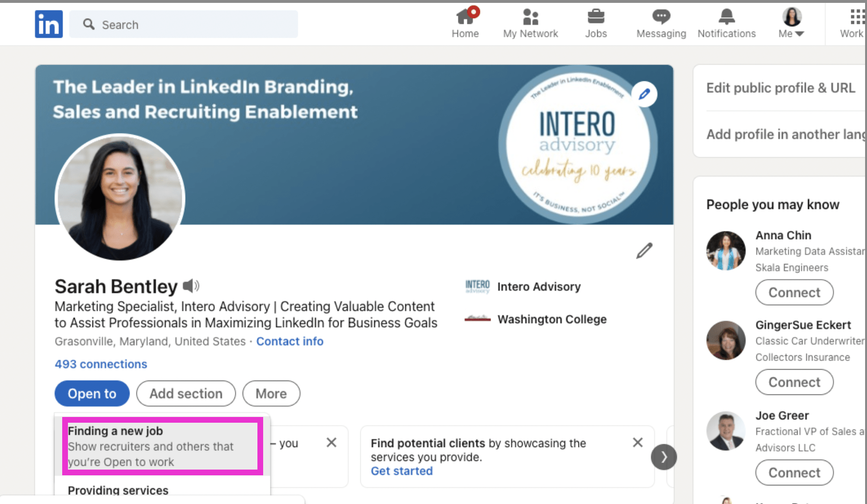This screenshot has width=867, height=504.
Task: Click the search magnifier icon
Action: (89, 24)
